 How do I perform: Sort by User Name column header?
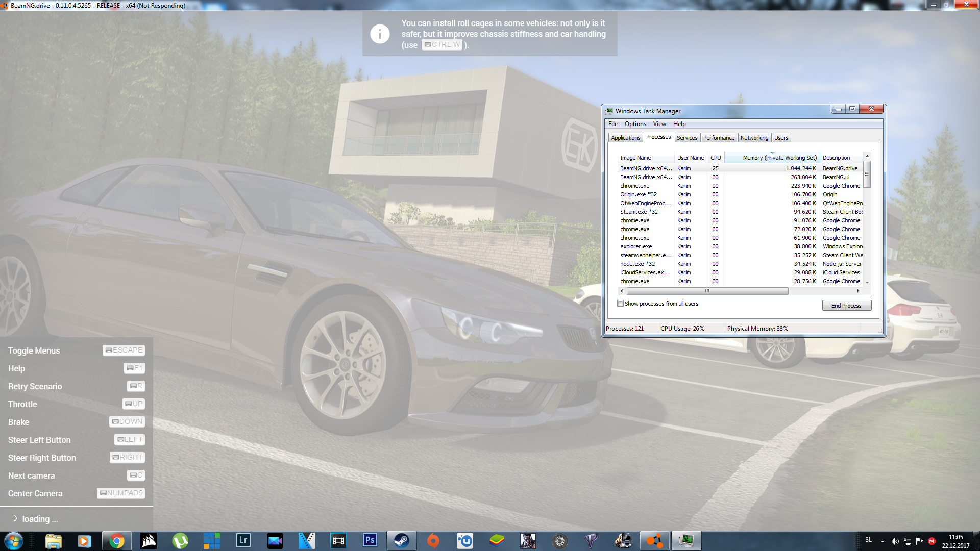tap(691, 158)
